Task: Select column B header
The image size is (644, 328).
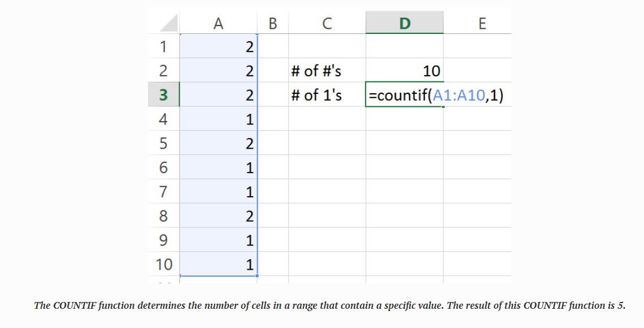Action: coord(273,23)
